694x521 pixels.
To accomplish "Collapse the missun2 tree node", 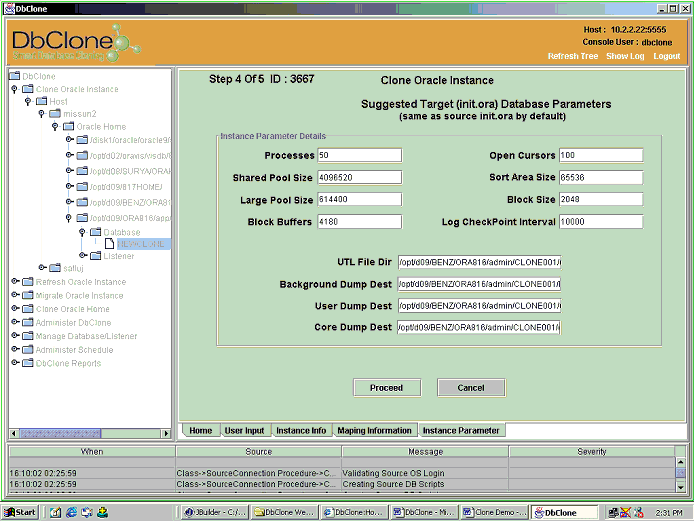I will [x=42, y=114].
